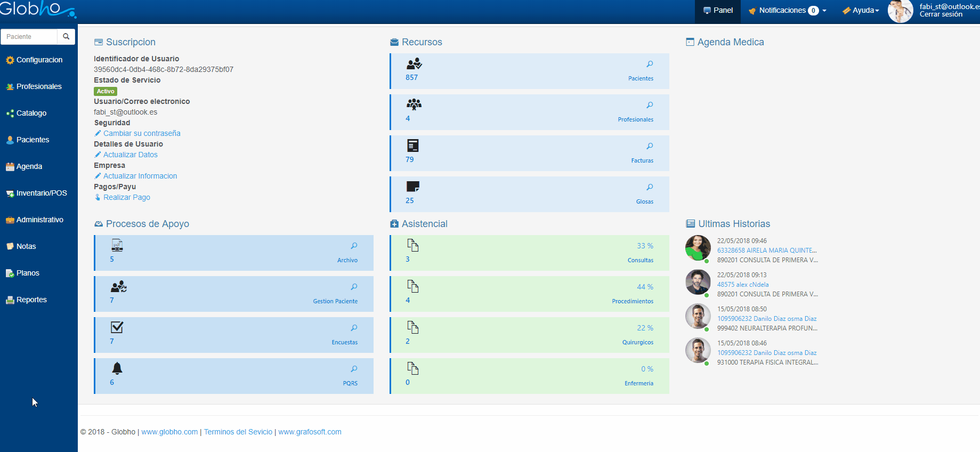Click the Encuestas checkmark icon
Viewport: 980px width, 452px height.
(x=117, y=327)
